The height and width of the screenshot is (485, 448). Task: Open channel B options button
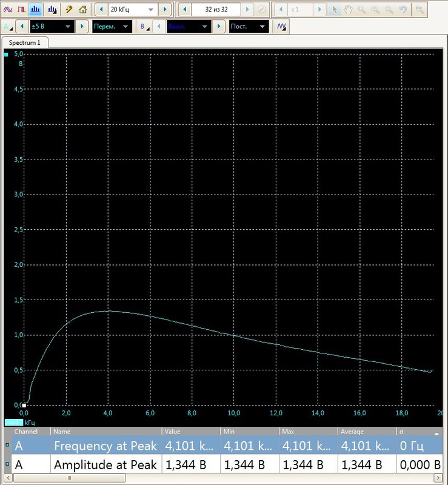[144, 26]
